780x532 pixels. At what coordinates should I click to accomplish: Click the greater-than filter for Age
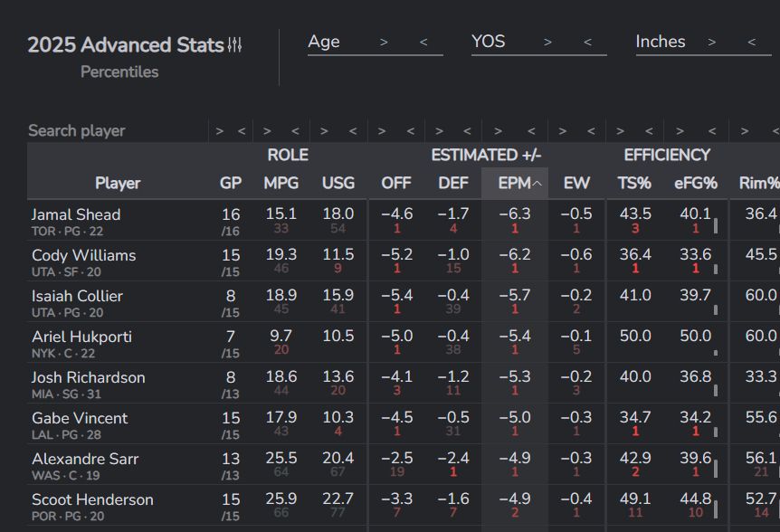[x=384, y=42]
